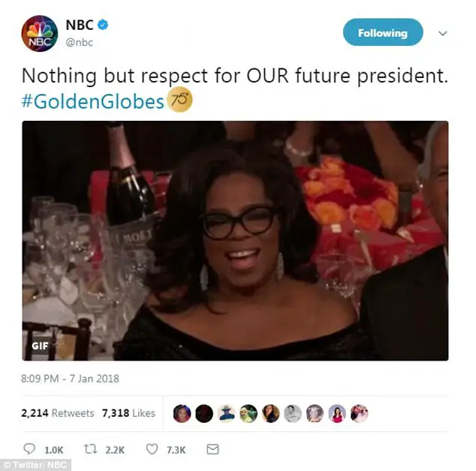The image size is (476, 471).
Task: Toggle the Following button to unfollow NBC
Action: pos(383,32)
